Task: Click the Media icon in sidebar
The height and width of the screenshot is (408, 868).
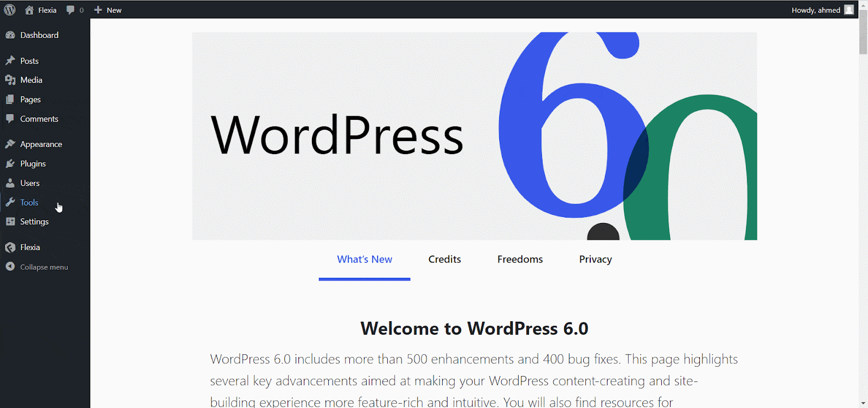Action: point(10,80)
